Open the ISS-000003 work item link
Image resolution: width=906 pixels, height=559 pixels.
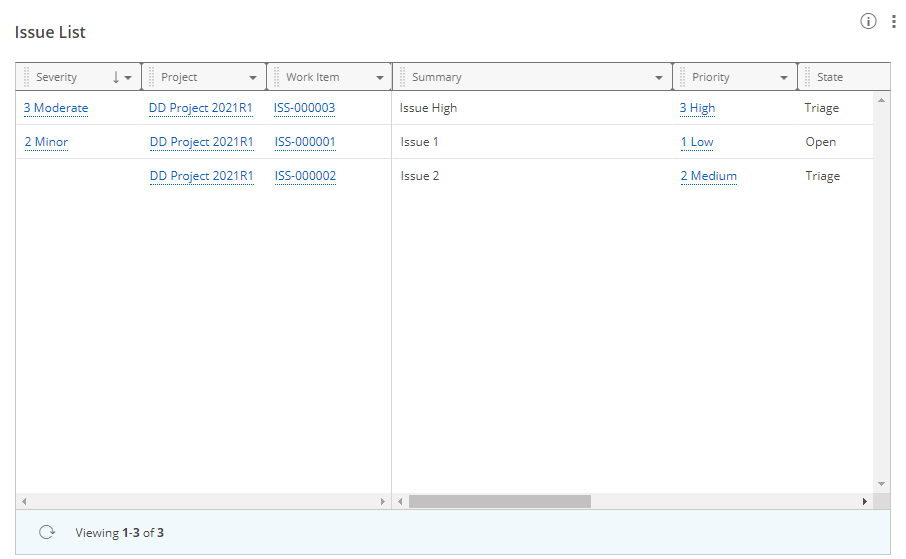pyautogui.click(x=304, y=108)
